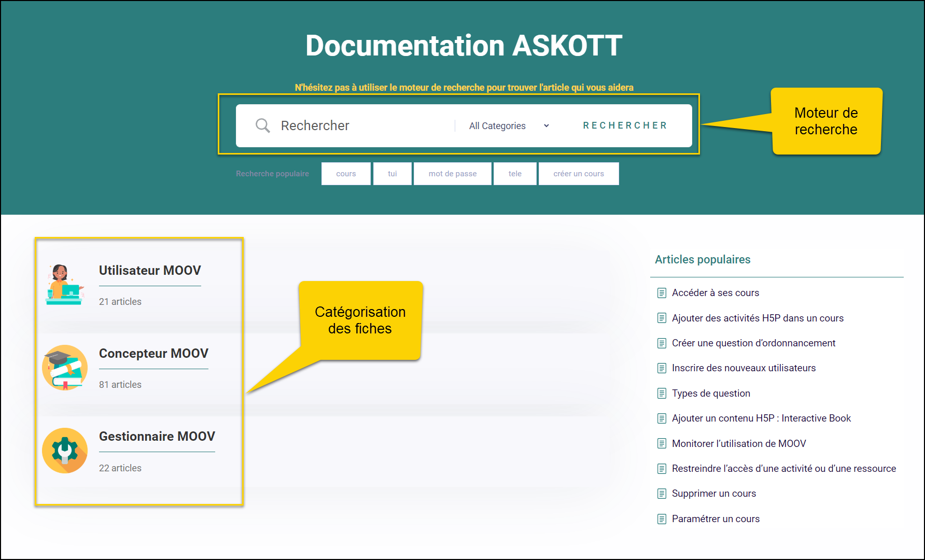Click the RECHERCHER search button
The width and height of the screenshot is (925, 560).
(625, 125)
